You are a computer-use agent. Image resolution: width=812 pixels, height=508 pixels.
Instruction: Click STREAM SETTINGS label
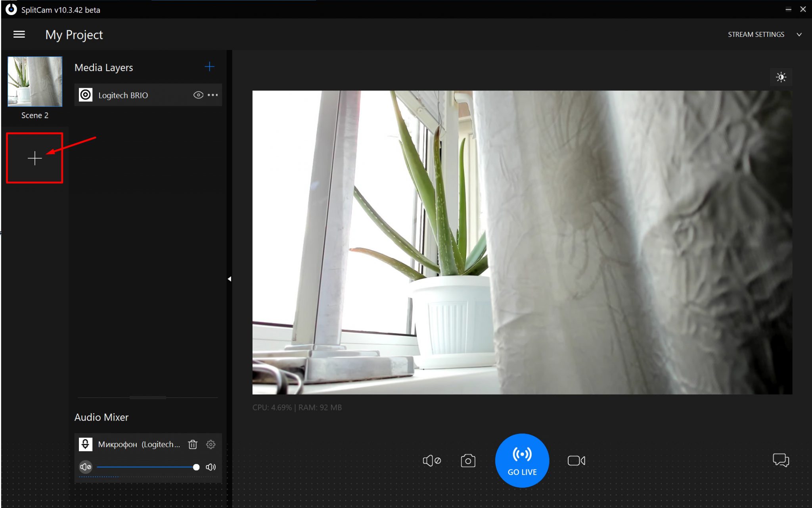756,35
